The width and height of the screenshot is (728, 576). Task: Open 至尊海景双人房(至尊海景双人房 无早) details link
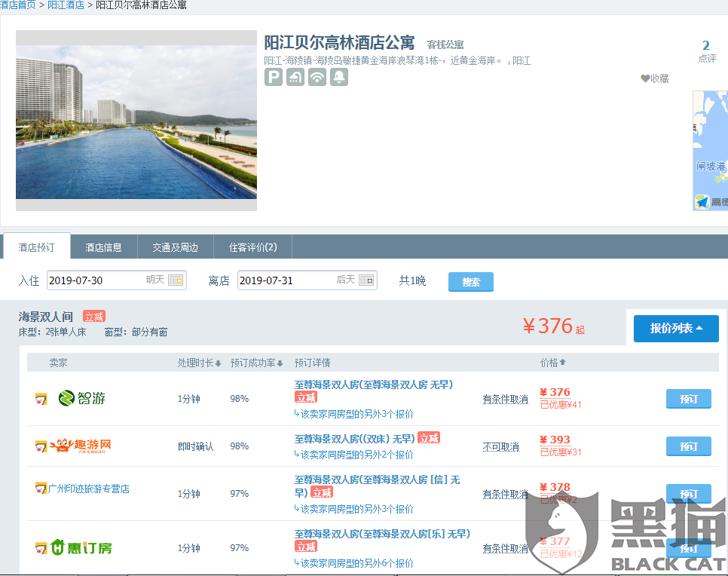coord(374,385)
